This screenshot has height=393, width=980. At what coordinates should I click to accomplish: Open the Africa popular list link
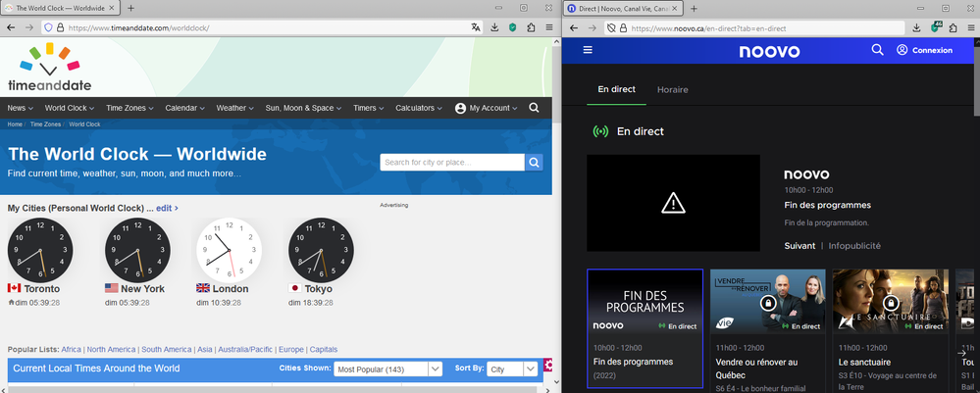[x=72, y=349]
